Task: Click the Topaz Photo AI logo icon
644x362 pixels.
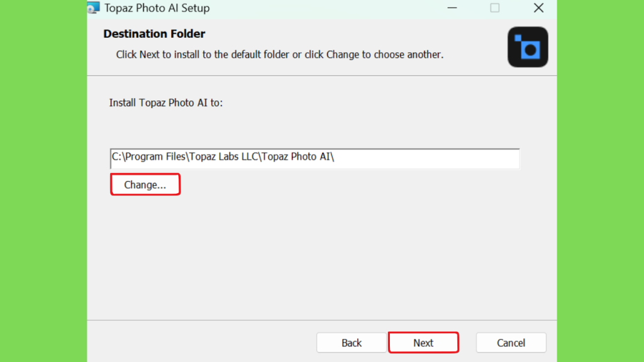Action: tap(528, 47)
